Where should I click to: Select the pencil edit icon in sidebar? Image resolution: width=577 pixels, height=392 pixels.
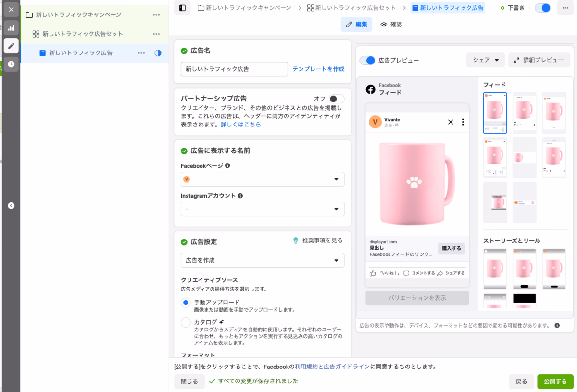coord(11,46)
